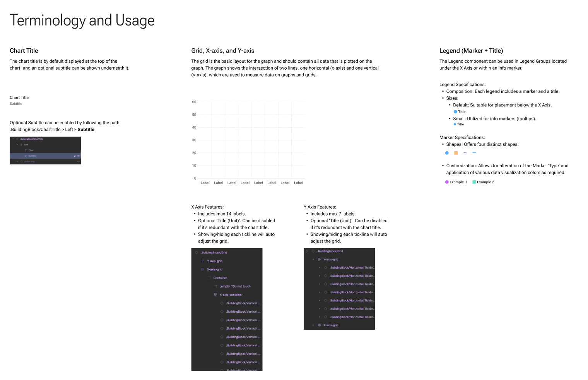Image resolution: width=588 pixels, height=380 pixels.
Task: Click the bold Subtitle path text
Action: point(86,130)
